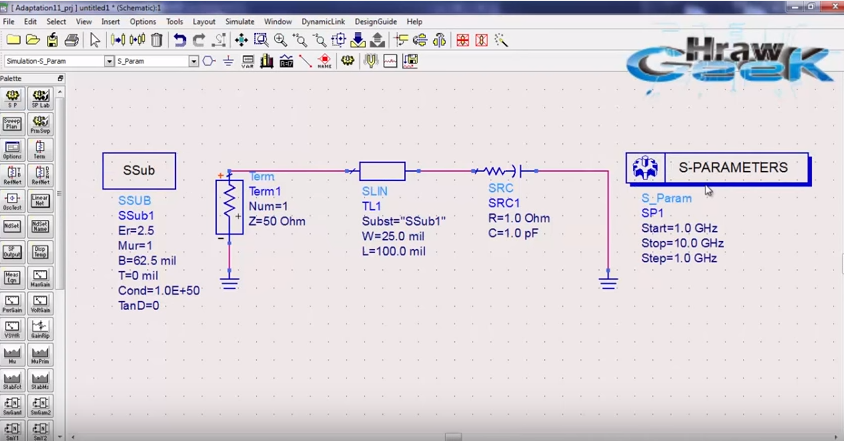Click the Tune parameters fork icon

(371, 61)
